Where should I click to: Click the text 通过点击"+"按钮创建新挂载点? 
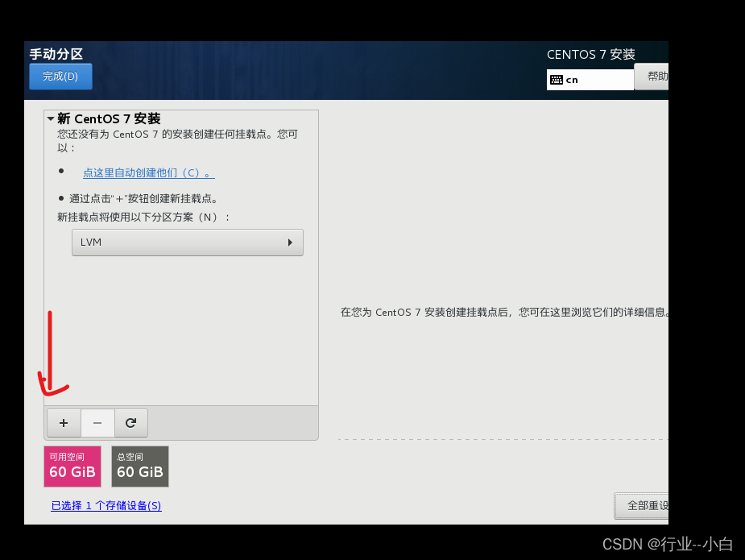pos(143,199)
